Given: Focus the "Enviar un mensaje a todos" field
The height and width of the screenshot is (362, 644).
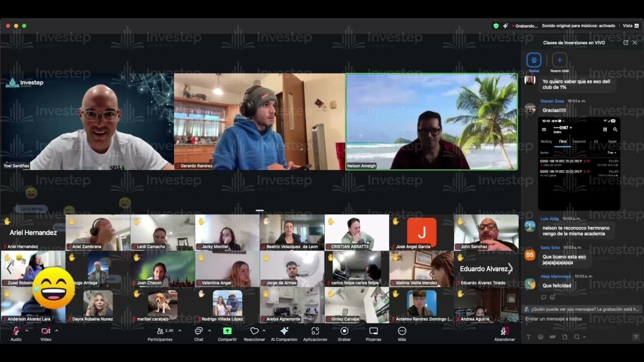Looking at the screenshot, I should pyautogui.click(x=582, y=319).
